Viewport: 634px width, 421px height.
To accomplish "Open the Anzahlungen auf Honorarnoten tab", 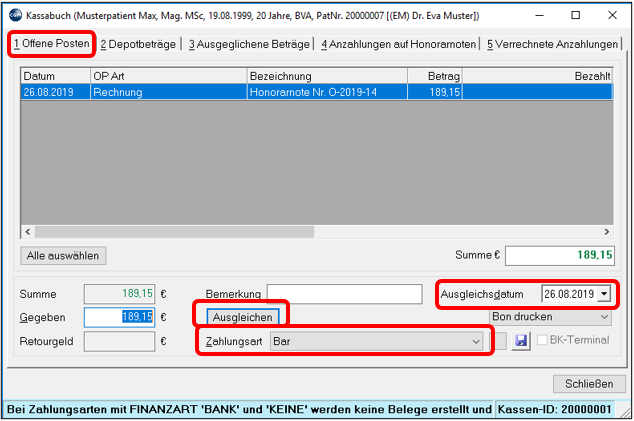I will 398,44.
